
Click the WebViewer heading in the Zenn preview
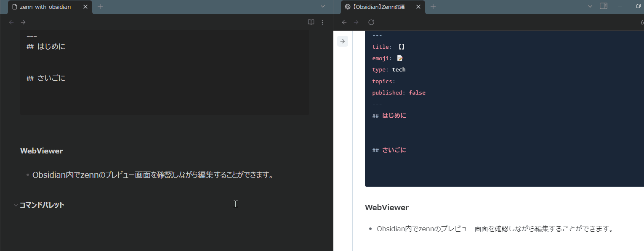click(387, 207)
